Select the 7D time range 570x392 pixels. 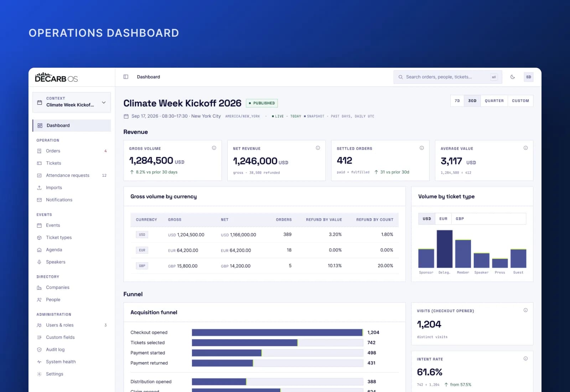pos(457,101)
